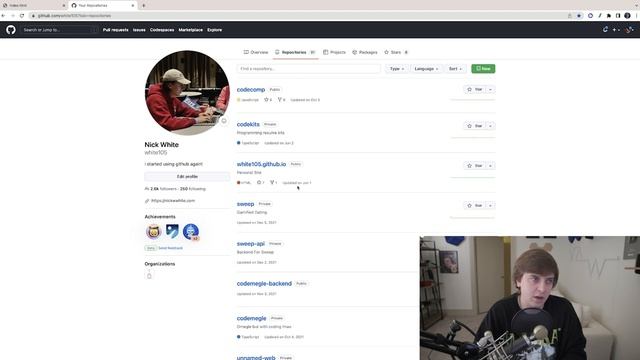Click the stargazers count of white105.github.io

[x=260, y=182]
